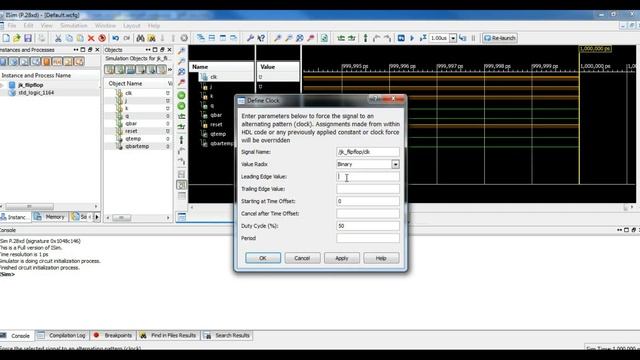Open the Simulation menu
Screen dimensions: 640x360
[73, 25]
